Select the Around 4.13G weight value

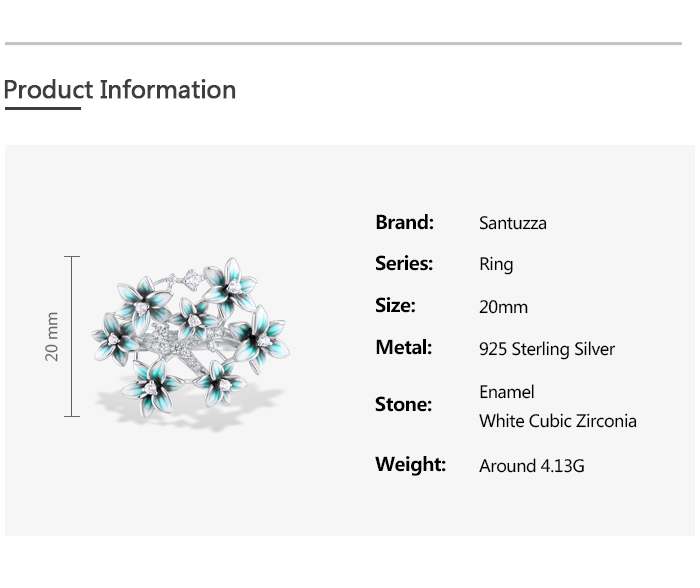point(531,466)
